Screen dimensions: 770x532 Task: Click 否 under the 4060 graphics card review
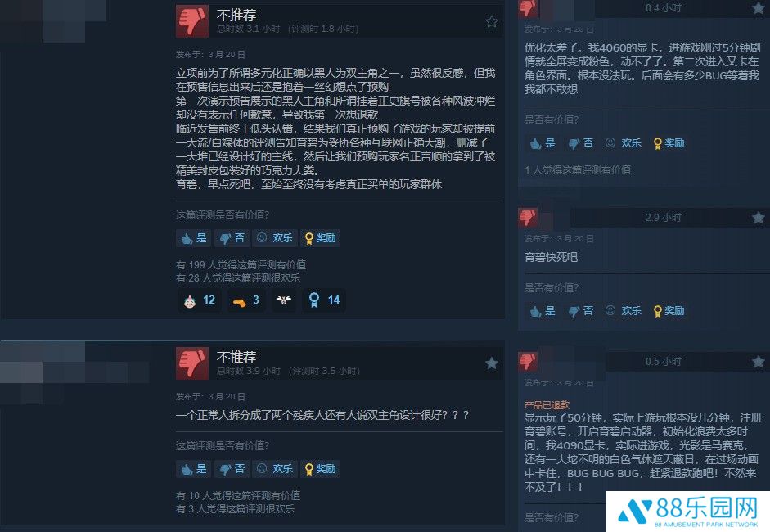[x=580, y=143]
